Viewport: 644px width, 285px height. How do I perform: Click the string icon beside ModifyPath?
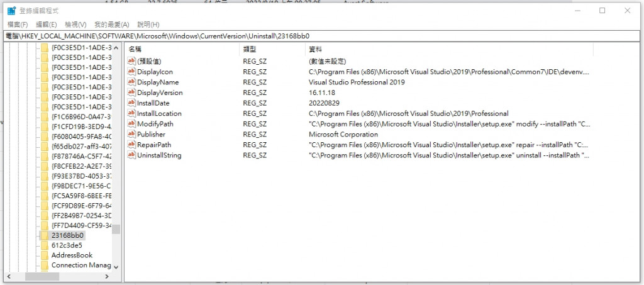[131, 123]
